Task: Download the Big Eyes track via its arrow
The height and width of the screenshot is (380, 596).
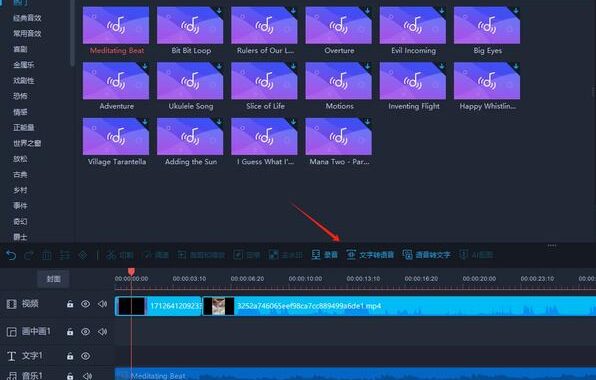Action: [515, 11]
